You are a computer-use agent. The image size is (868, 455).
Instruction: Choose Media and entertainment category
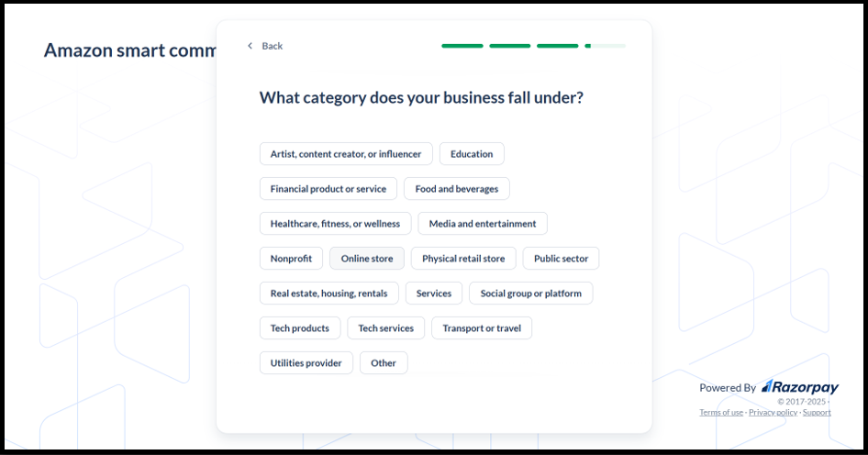483,224
